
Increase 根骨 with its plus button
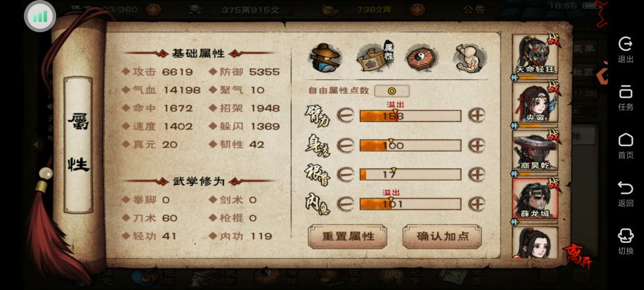coord(476,175)
